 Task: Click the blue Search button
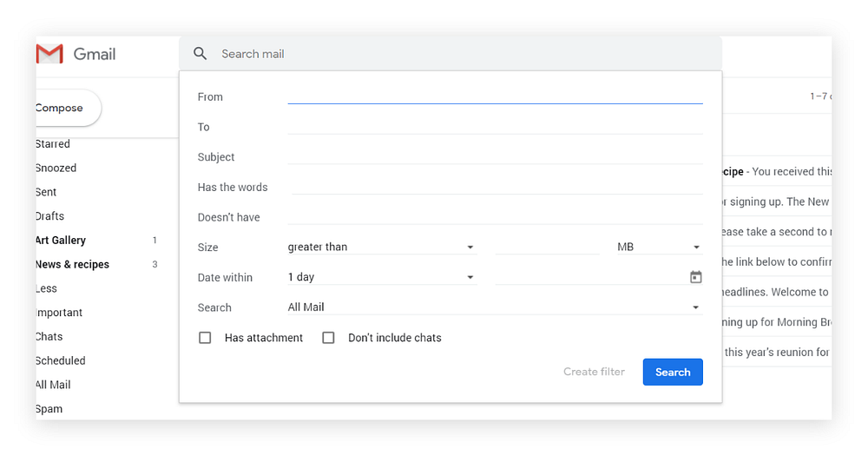click(x=673, y=372)
